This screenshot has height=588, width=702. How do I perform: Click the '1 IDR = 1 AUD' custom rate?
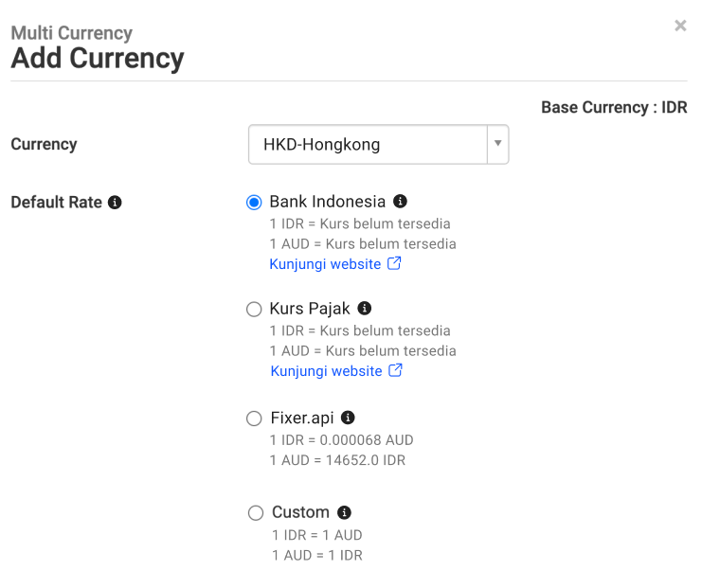[317, 535]
